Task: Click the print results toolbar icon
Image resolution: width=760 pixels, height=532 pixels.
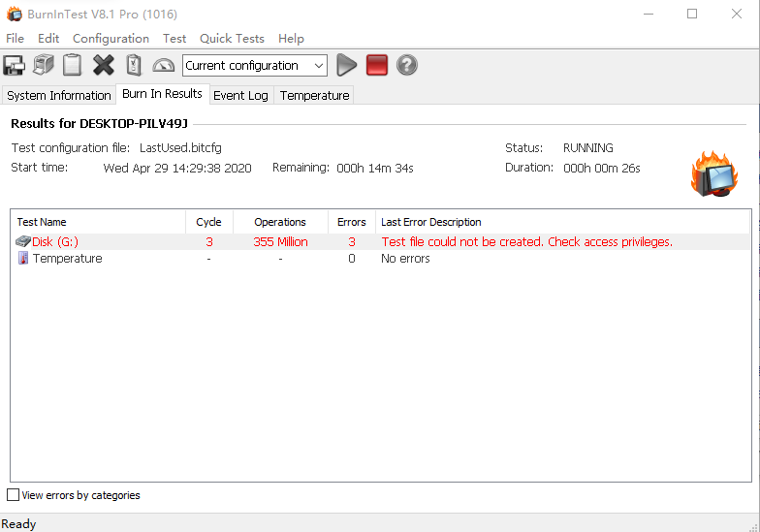Action: (43, 65)
